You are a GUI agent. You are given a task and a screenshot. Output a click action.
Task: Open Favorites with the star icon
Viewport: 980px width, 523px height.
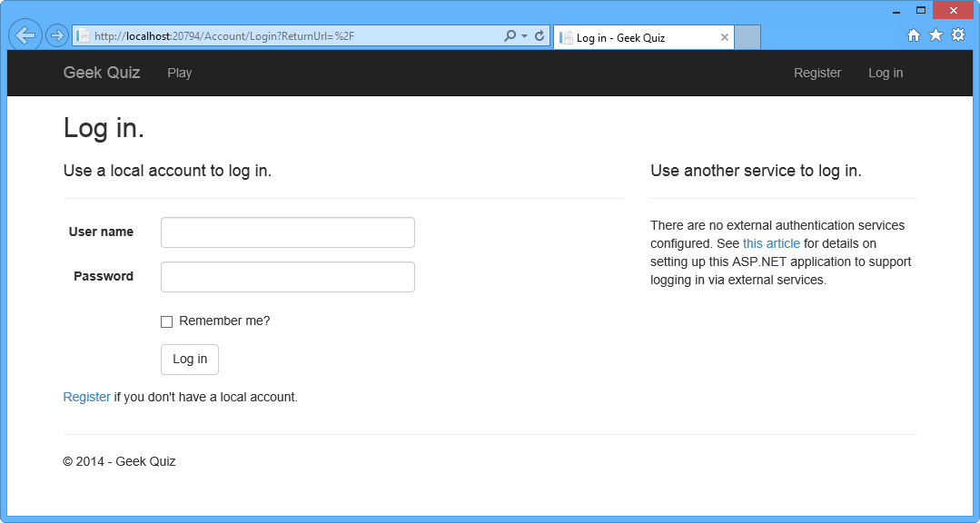935,35
